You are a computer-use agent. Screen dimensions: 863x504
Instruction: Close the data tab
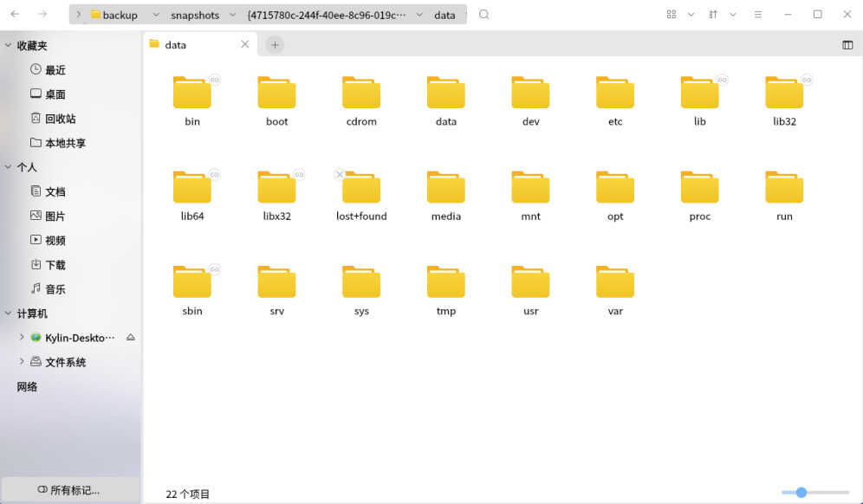245,44
